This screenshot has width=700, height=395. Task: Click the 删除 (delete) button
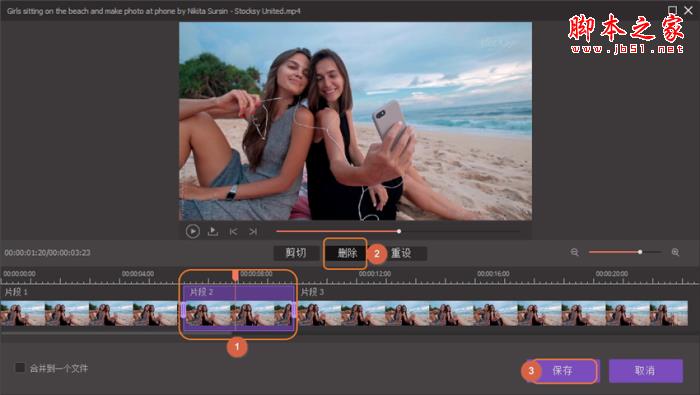(x=347, y=253)
